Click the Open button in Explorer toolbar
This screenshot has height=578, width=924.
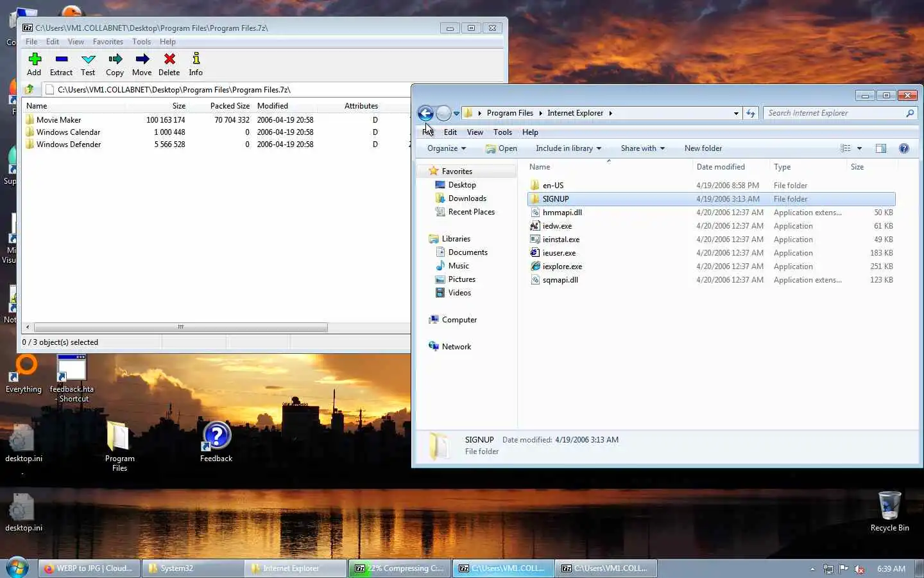point(502,148)
